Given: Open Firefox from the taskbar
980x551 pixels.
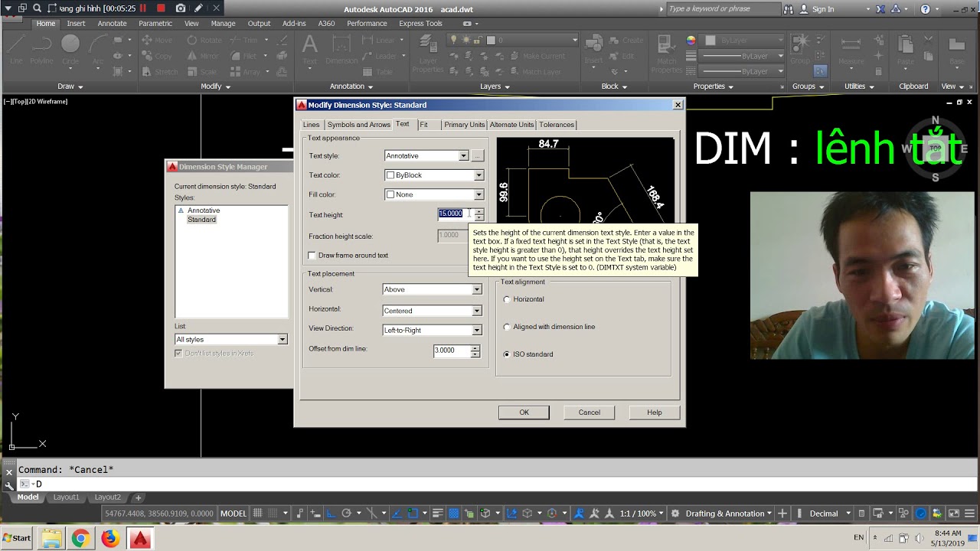Looking at the screenshot, I should (109, 539).
